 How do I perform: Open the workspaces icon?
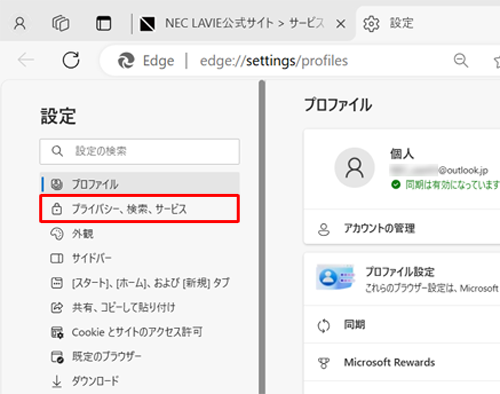pyautogui.click(x=61, y=23)
